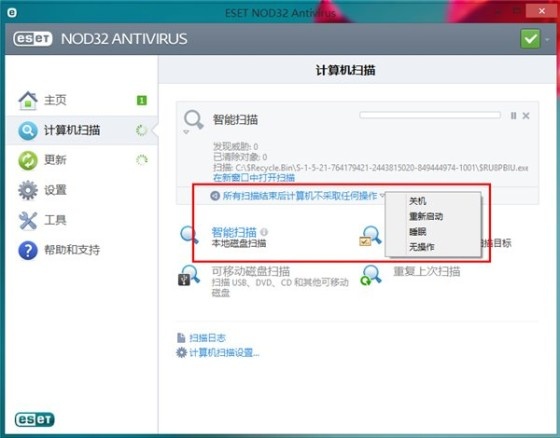Click the ESET logo in the header
Image resolution: width=560 pixels, height=438 pixels.
pyautogui.click(x=33, y=39)
